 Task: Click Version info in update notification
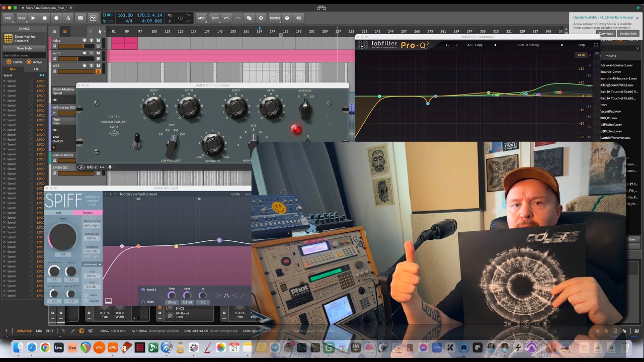click(628, 34)
